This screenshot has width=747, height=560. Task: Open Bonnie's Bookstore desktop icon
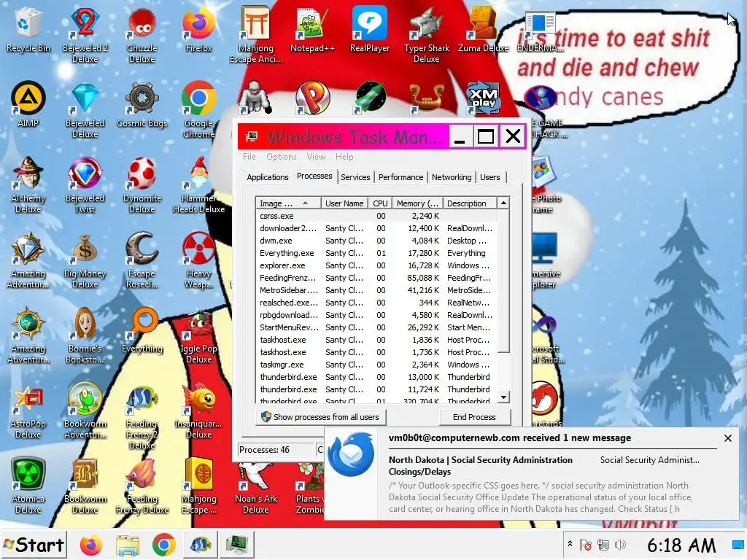coord(85,335)
